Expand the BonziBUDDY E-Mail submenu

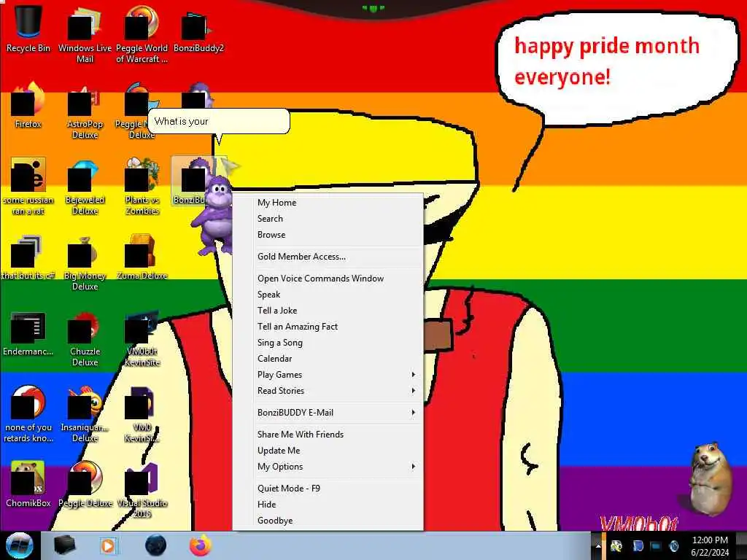pos(336,413)
